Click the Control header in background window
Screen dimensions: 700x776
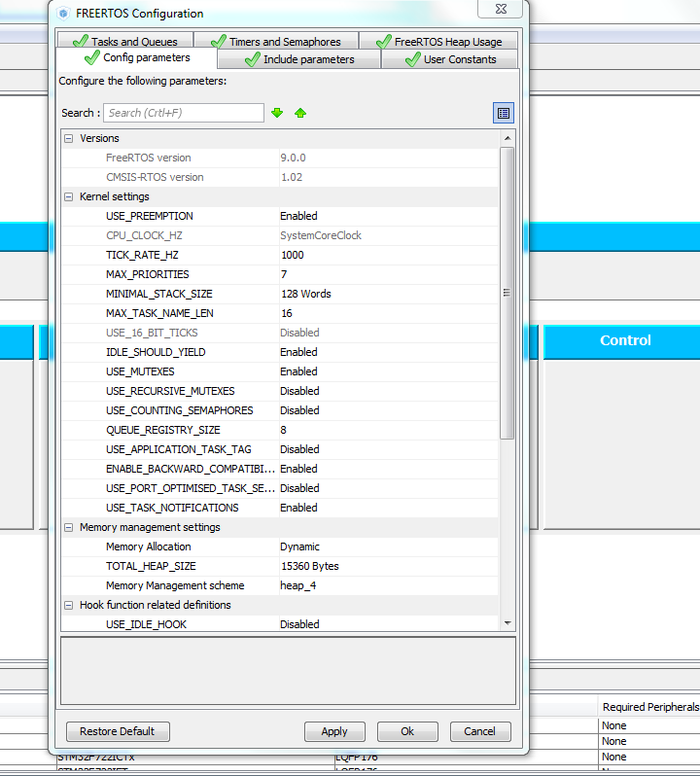click(625, 340)
